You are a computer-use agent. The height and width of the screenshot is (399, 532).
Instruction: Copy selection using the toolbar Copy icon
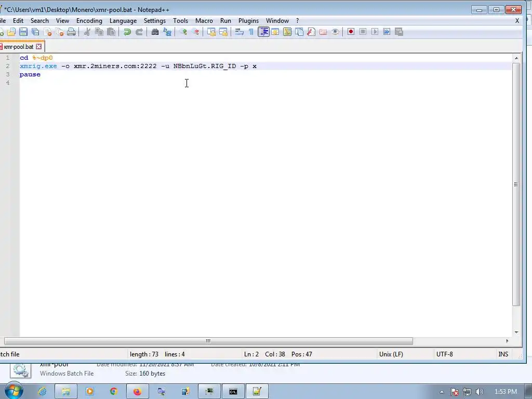[99, 32]
